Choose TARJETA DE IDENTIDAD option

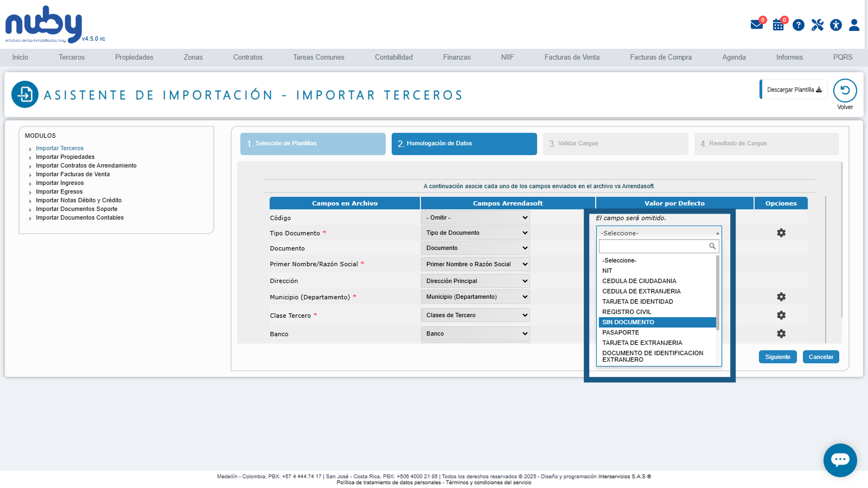(x=658, y=301)
